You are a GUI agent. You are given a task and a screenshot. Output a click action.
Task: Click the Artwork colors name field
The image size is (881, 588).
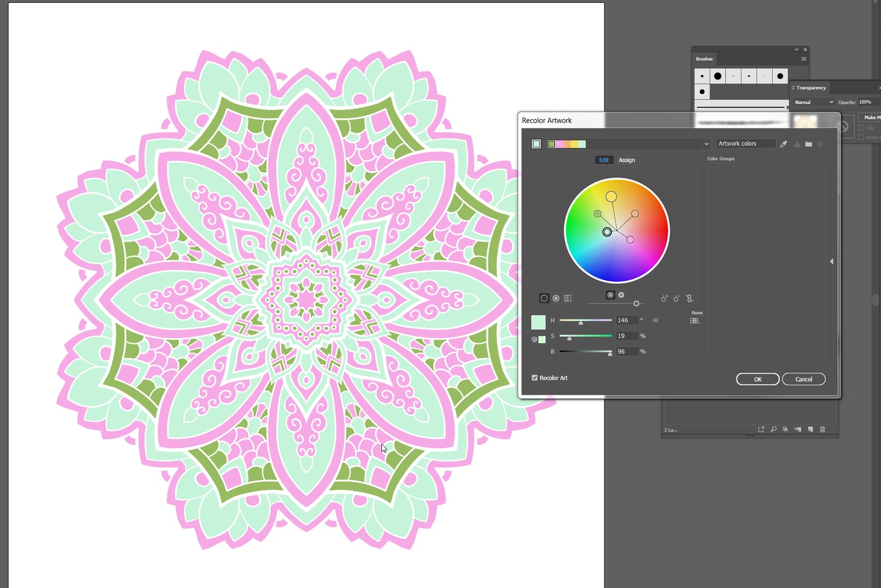point(746,144)
